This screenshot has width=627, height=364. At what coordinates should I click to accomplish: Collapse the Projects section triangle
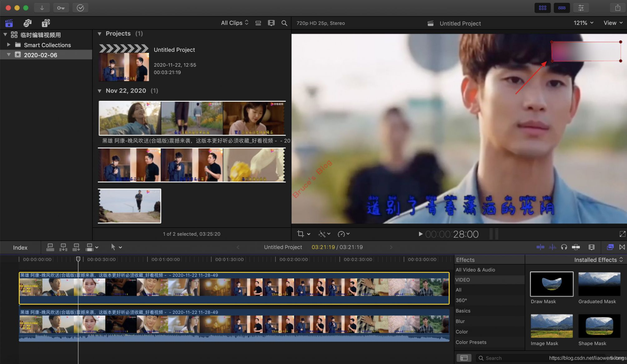pos(100,34)
